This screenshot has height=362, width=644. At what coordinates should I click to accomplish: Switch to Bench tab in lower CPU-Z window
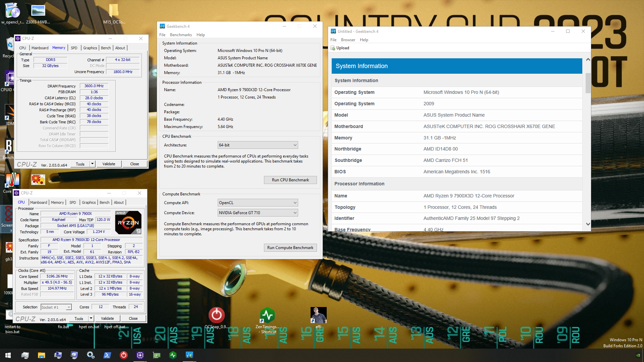point(105,202)
